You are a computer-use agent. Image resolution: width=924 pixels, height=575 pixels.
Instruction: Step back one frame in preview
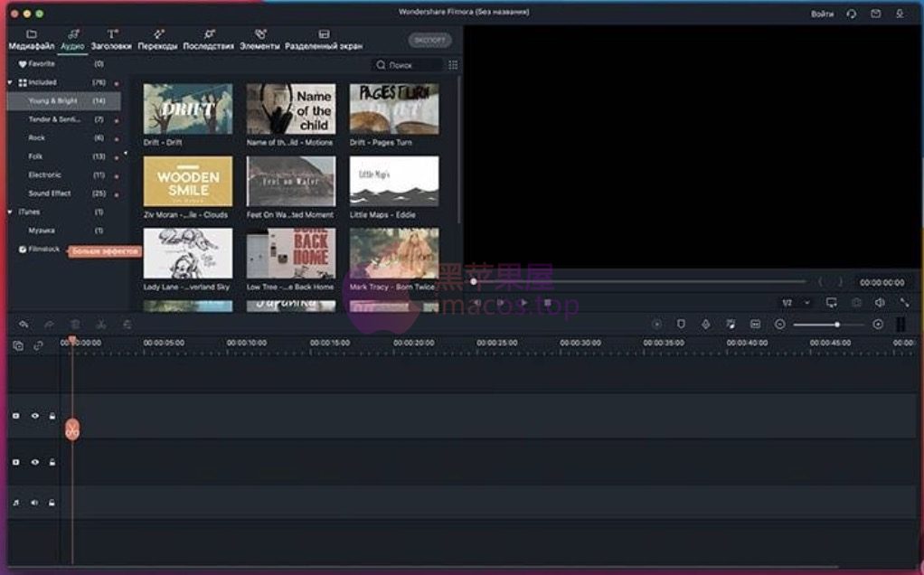pos(476,303)
